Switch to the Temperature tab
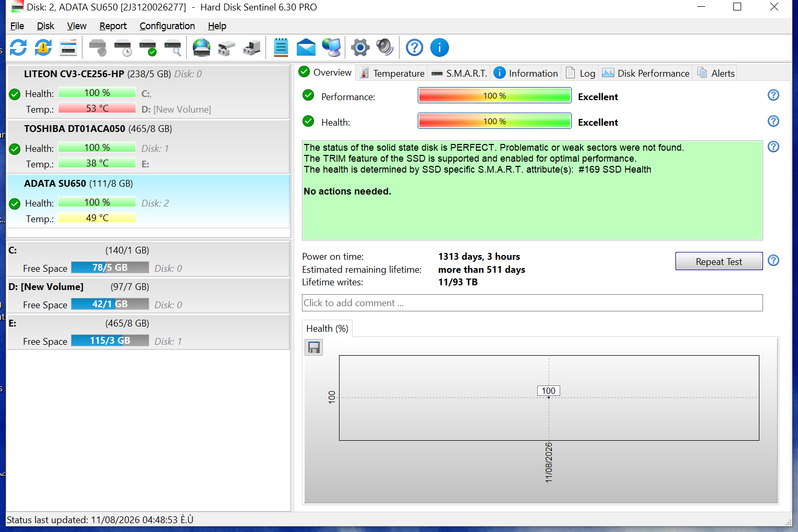This screenshot has height=532, width=798. (x=392, y=74)
